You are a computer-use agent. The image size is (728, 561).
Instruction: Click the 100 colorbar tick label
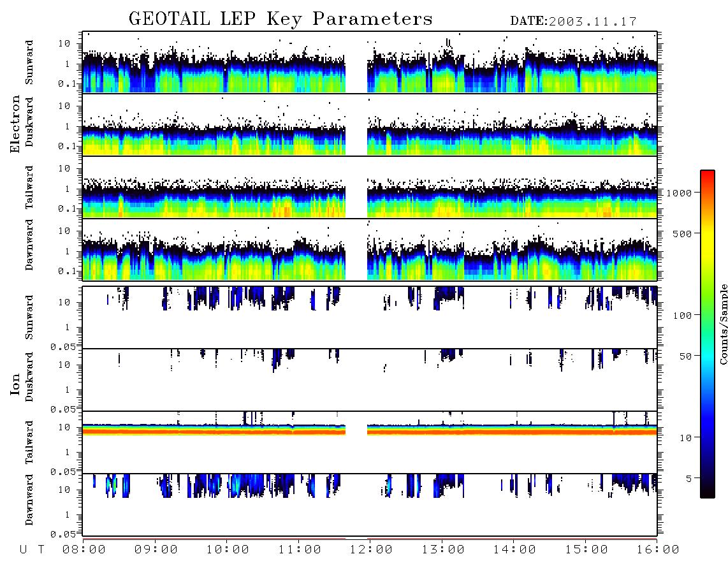[x=682, y=316]
